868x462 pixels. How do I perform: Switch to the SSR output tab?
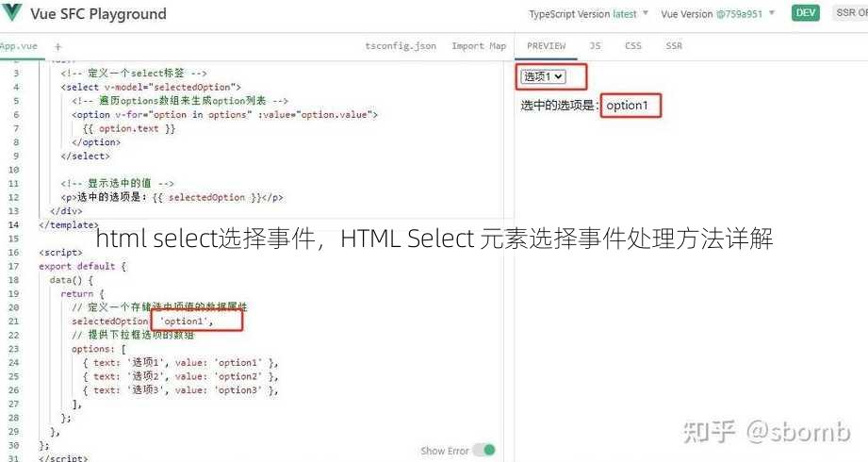[x=674, y=46]
